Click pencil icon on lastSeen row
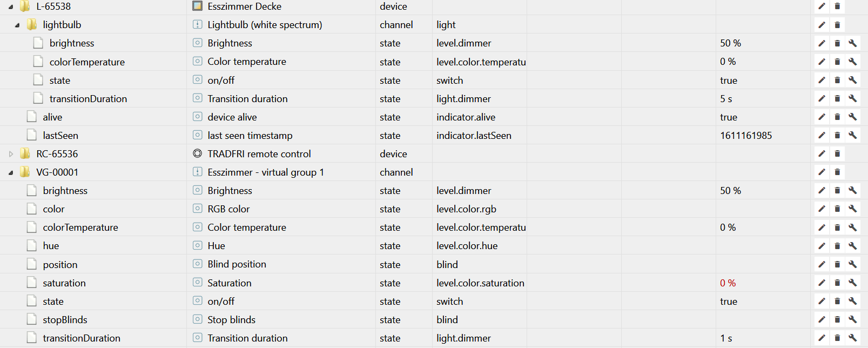Screen dimensions: 868x348 click(x=822, y=135)
